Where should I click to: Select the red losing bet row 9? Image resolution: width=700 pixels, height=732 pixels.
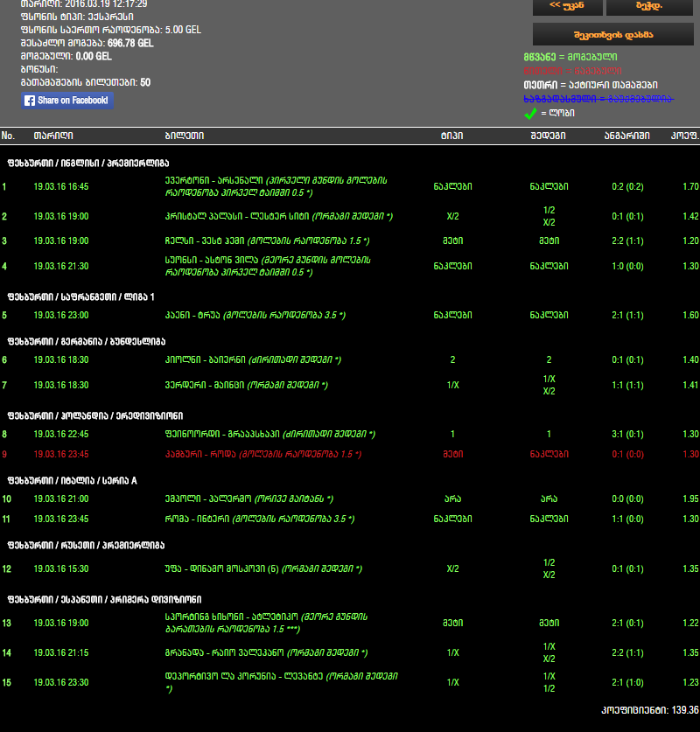click(262, 455)
